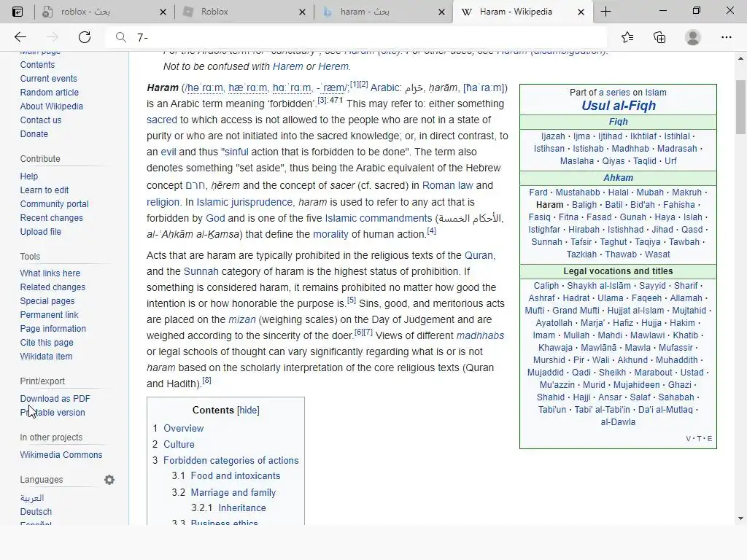
Task: Open Islamic jurisprudence article link
Action: tap(244, 202)
